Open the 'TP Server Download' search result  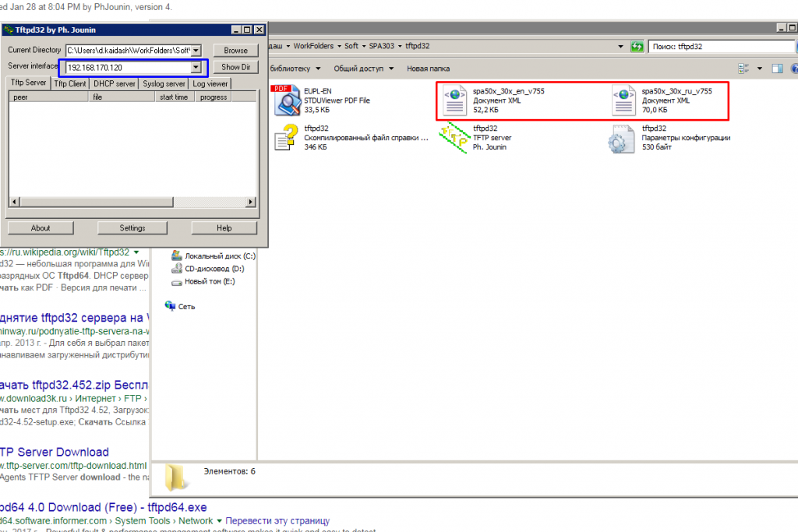[x=55, y=452]
